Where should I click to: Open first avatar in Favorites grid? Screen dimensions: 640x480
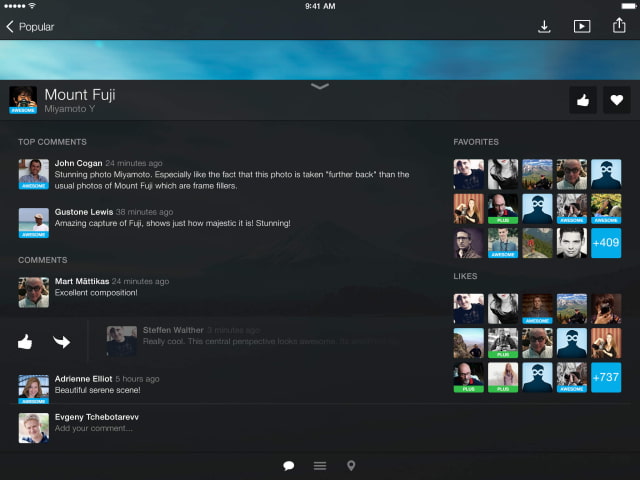(x=469, y=174)
